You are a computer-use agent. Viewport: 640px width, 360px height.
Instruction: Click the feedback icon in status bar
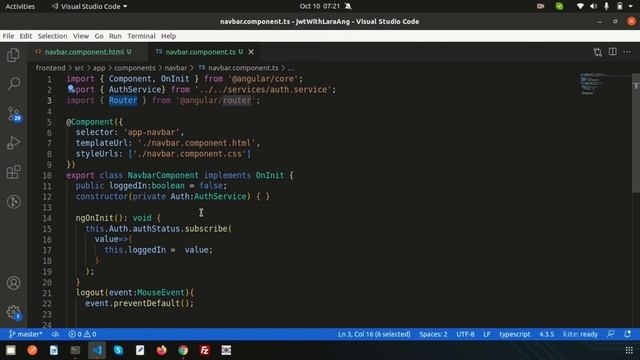point(611,334)
